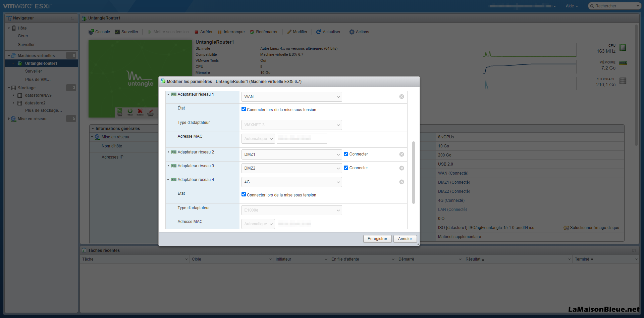The height and width of the screenshot is (318, 644).
Task: Click the Actualiser refresh icon
Action: [319, 32]
